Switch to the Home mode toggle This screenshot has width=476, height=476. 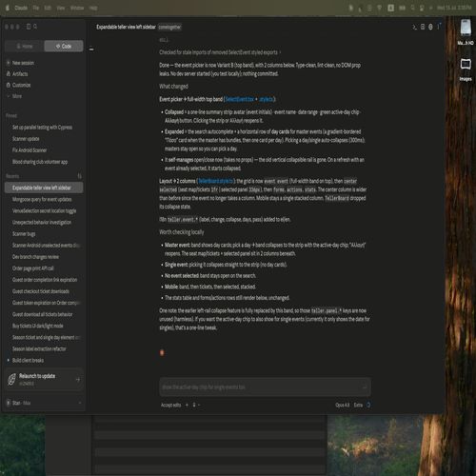25,46
